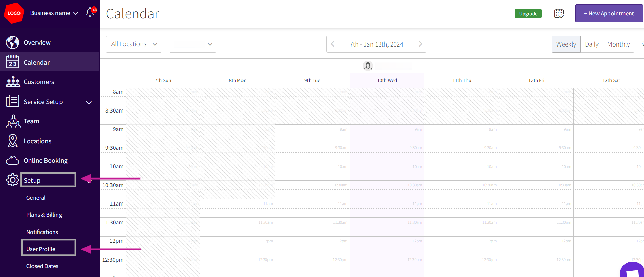644x277 pixels.
Task: Open the Business name dropdown
Action: [x=54, y=13]
